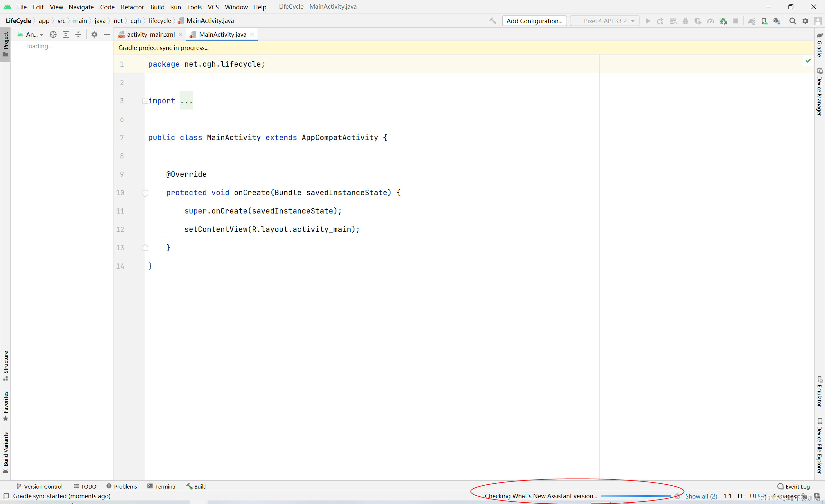The height and width of the screenshot is (504, 825).
Task: Click the Run app play icon
Action: pyautogui.click(x=648, y=21)
